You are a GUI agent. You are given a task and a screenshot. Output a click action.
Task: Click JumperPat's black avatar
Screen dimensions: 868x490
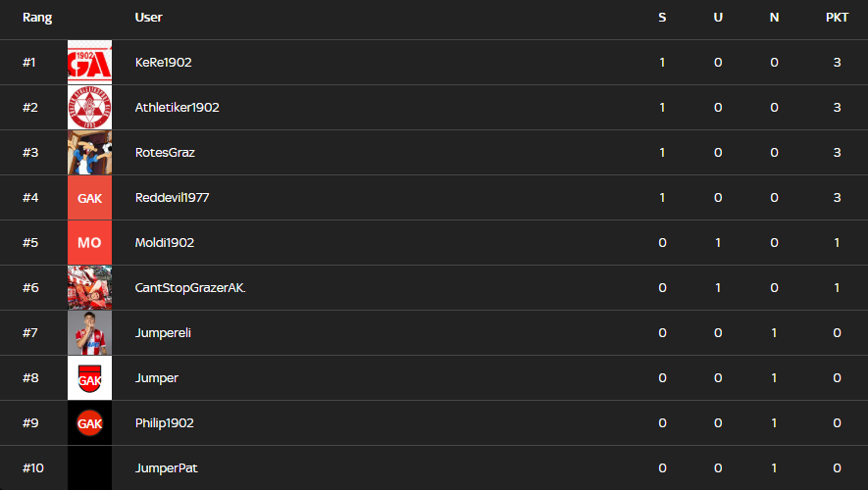[89, 468]
